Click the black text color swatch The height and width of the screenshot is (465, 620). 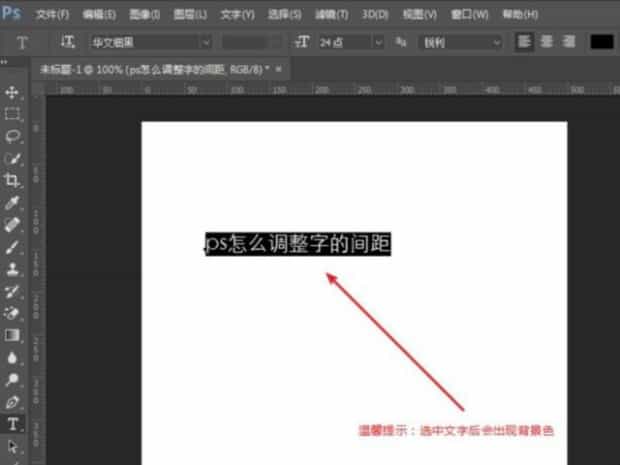[x=601, y=42]
